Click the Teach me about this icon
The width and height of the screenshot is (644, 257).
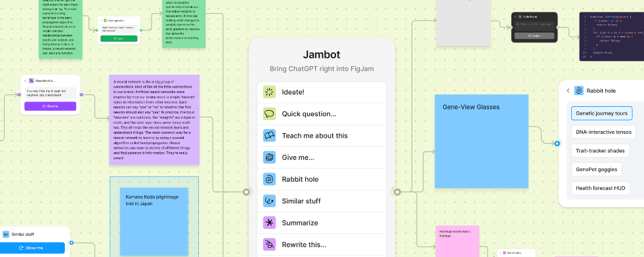(x=269, y=136)
